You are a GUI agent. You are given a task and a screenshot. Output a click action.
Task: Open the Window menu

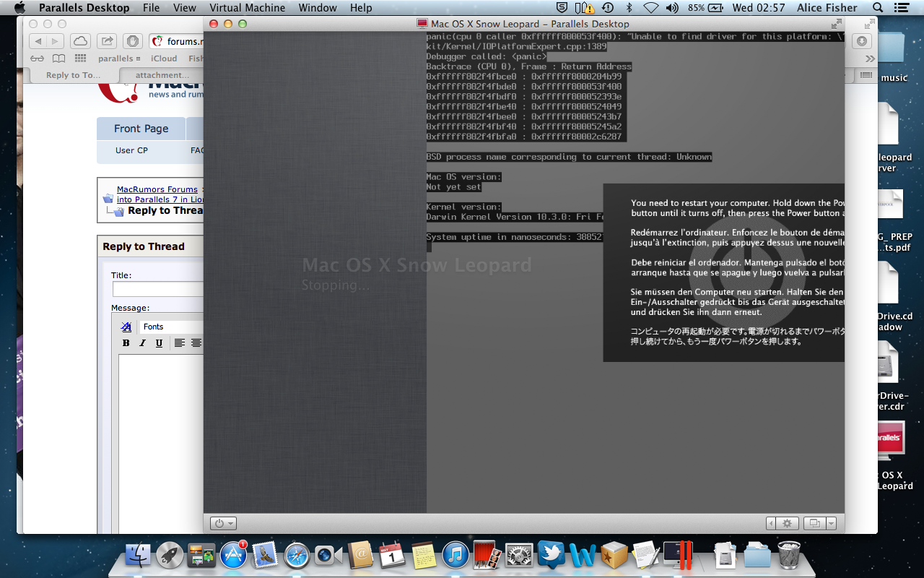(318, 8)
